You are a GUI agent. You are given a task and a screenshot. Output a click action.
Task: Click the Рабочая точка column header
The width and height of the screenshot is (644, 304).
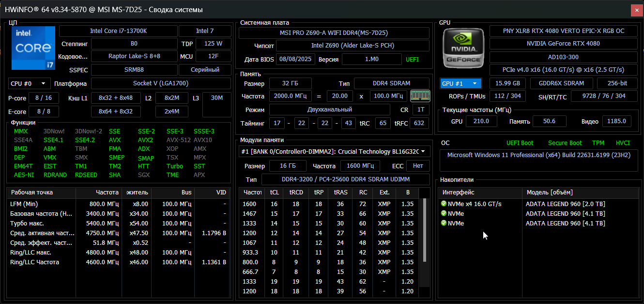click(x=41, y=192)
